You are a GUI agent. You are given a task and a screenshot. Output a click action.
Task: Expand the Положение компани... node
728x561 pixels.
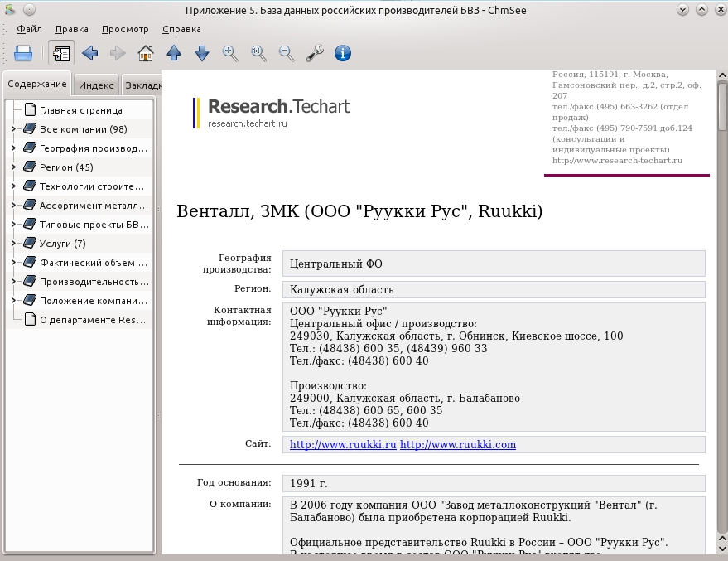(13, 301)
